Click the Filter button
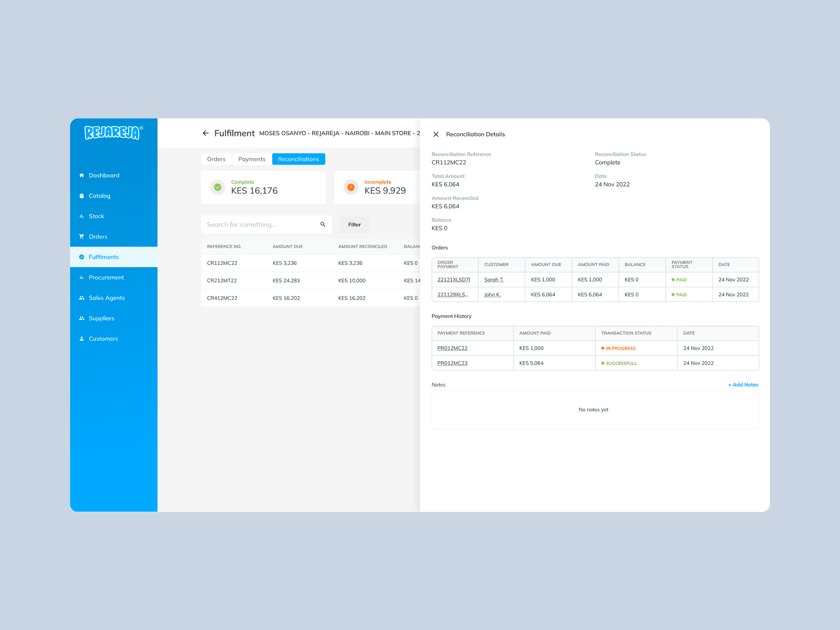Viewport: 840px width, 630px height. click(354, 225)
